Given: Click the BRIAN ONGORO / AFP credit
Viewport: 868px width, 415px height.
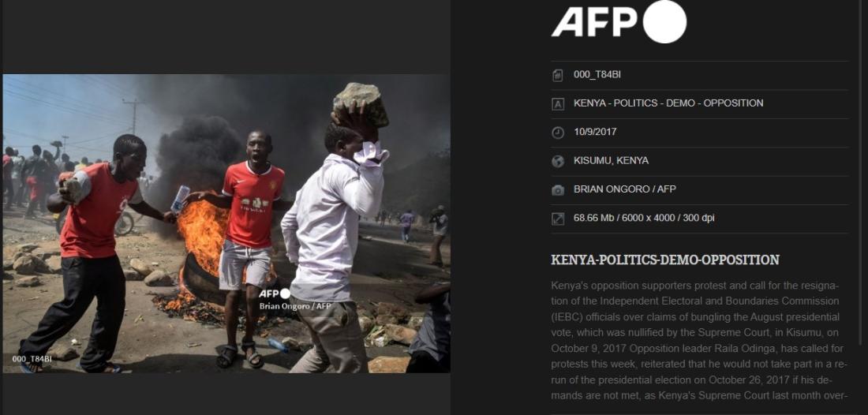Looking at the screenshot, I should [625, 189].
